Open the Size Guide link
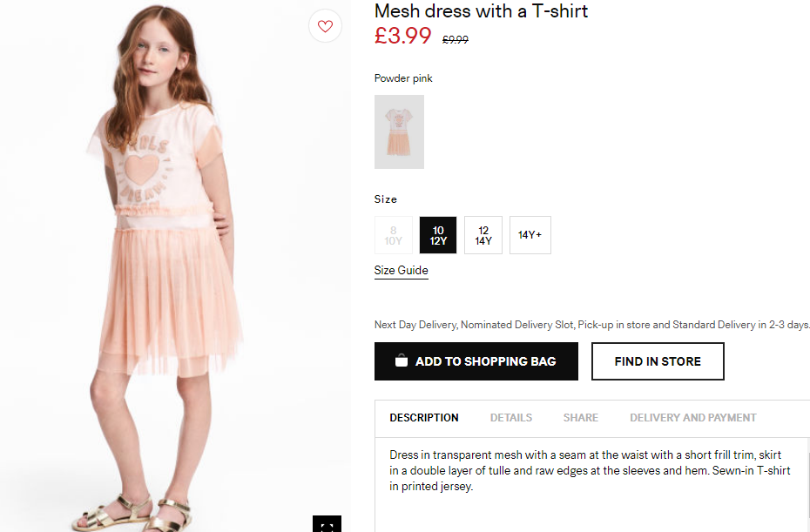 pos(402,271)
